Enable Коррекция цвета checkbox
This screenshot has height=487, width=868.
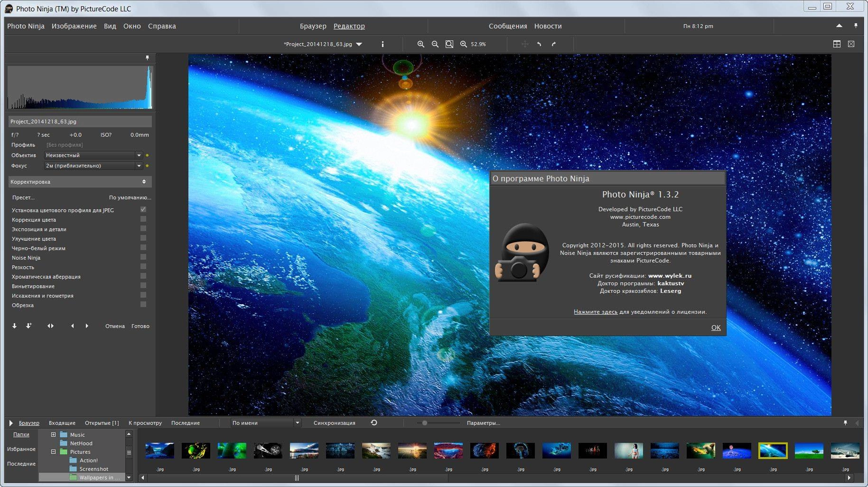pos(143,219)
